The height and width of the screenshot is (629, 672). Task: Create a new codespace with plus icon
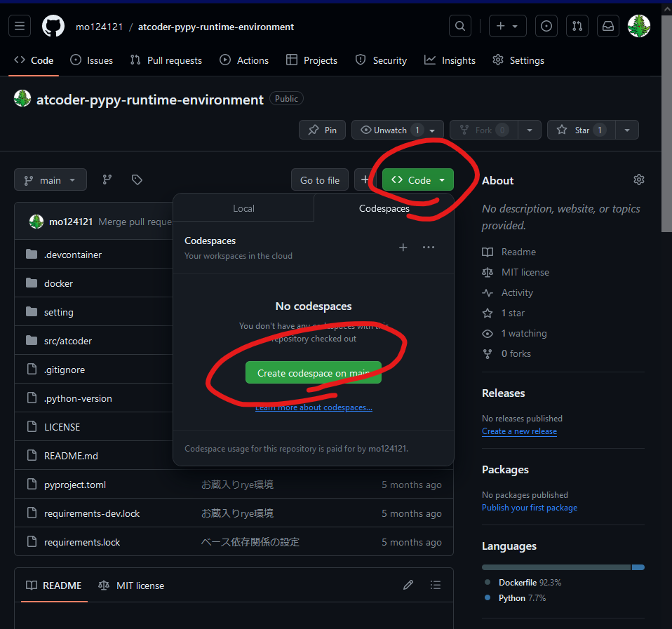403,248
